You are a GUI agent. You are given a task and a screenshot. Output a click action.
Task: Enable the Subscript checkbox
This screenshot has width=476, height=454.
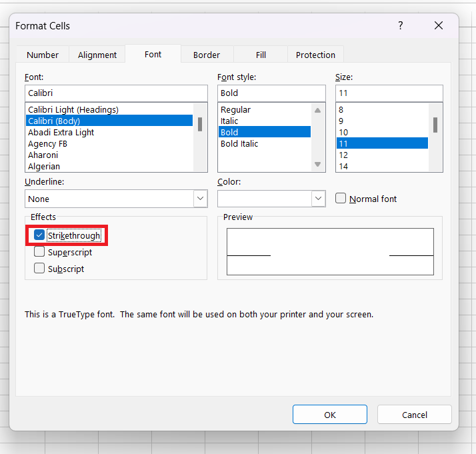[x=39, y=268]
